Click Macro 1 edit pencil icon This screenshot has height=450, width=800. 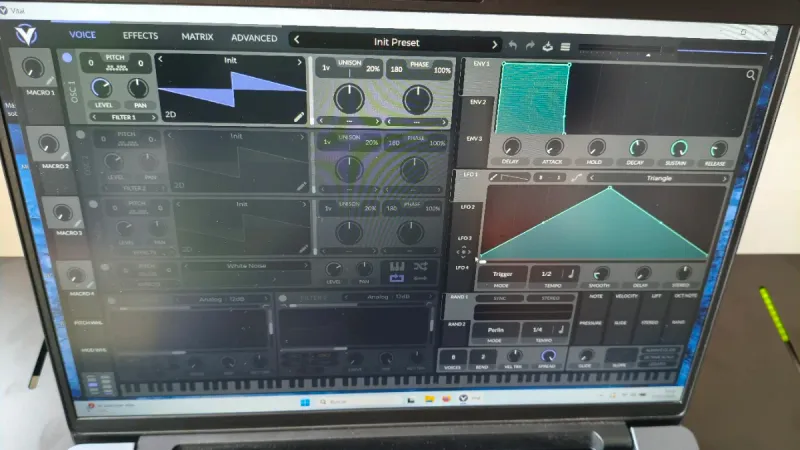tap(49, 81)
